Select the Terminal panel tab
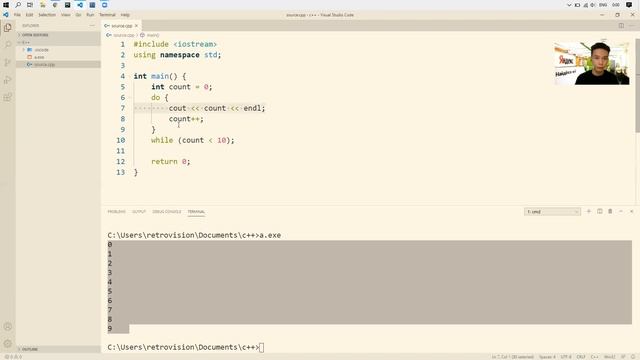 click(x=196, y=211)
